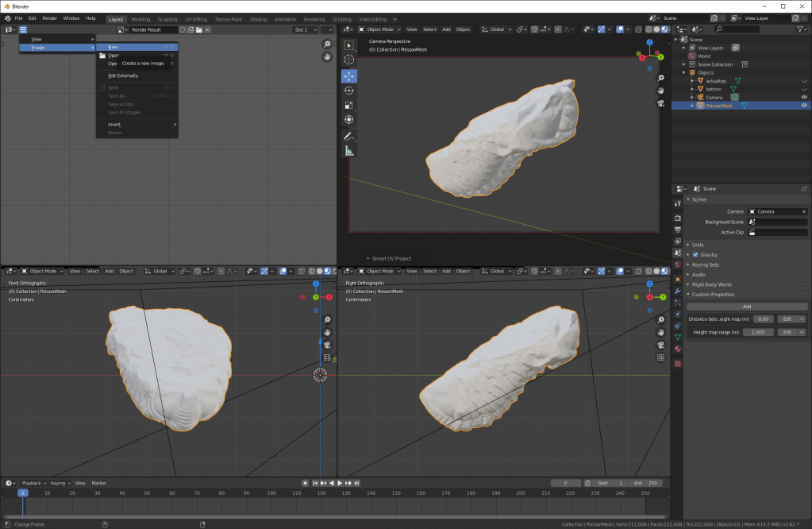Toggle camera view icon in camera viewport
The height and width of the screenshot is (529, 812).
click(660, 103)
